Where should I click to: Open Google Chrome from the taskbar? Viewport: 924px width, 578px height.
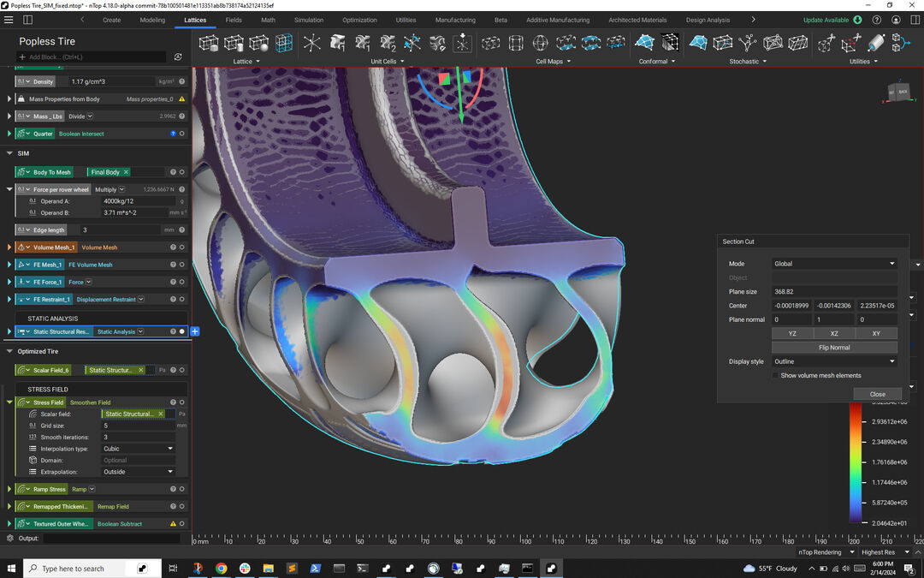coord(221,568)
